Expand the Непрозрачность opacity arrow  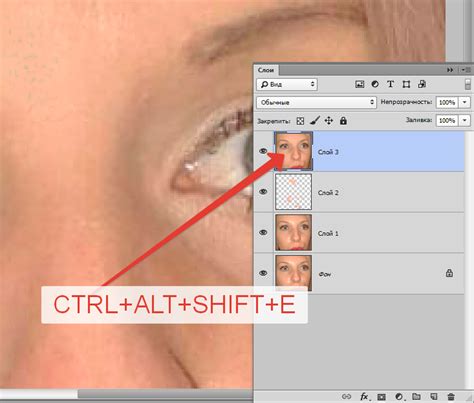(465, 102)
